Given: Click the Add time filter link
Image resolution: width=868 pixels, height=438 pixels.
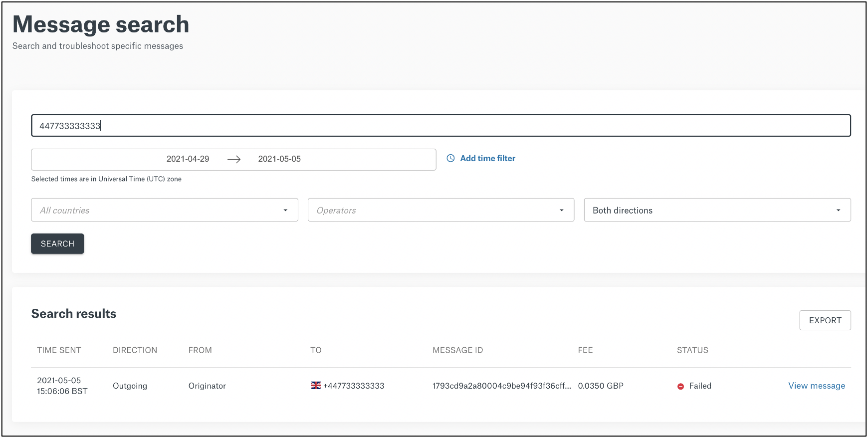Looking at the screenshot, I should 488,158.
